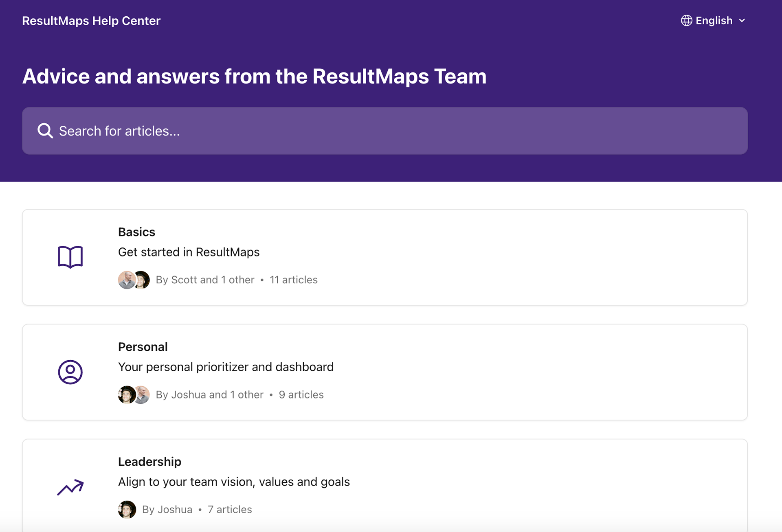This screenshot has height=532, width=782.
Task: Click the '11 articles' count
Action: click(294, 280)
